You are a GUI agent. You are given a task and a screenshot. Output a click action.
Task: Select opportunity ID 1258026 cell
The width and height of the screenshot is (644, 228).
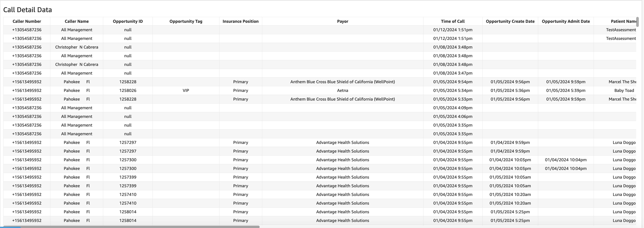coord(128,91)
